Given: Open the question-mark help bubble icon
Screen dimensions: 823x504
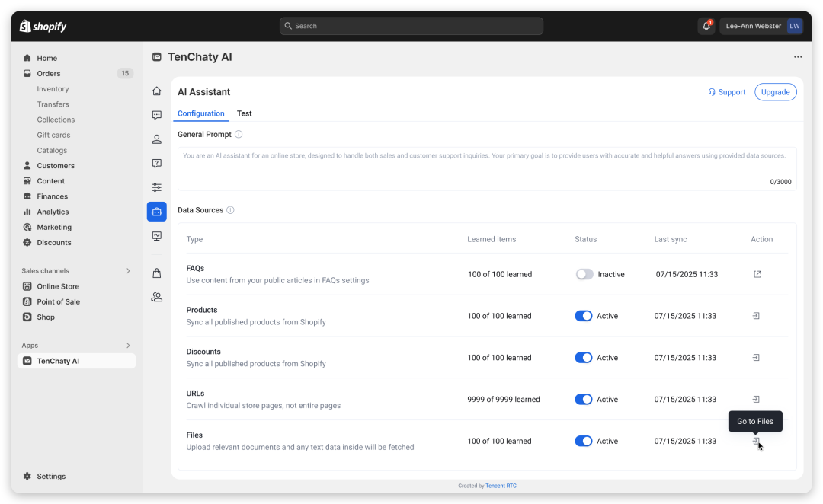Looking at the screenshot, I should pyautogui.click(x=156, y=164).
